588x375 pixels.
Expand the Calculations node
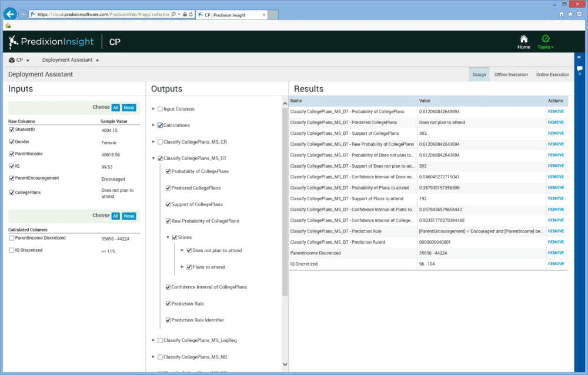coord(153,125)
